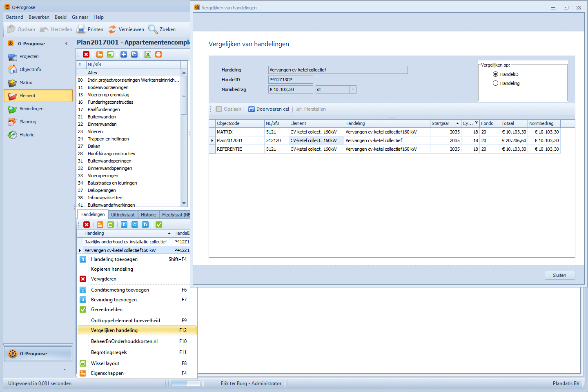Click the green Gereedmelden checkmark toolbar icon
588x392 pixels.
159,225
